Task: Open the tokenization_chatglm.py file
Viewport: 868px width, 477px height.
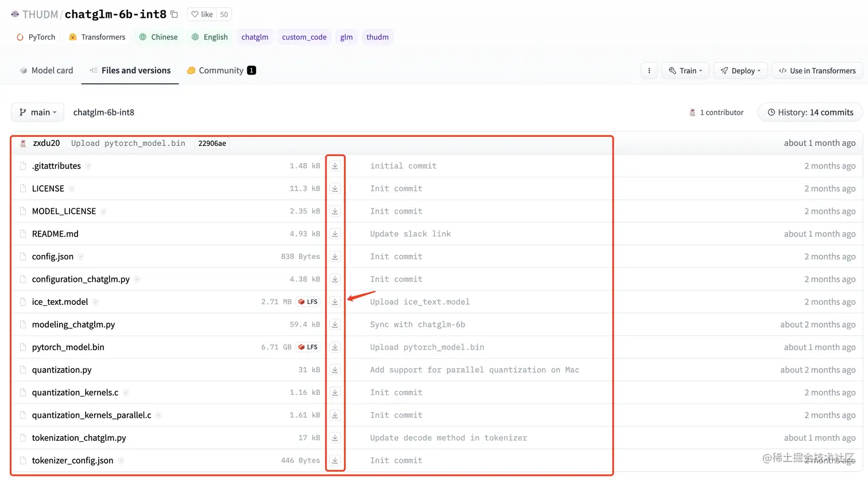Action: [x=79, y=438]
